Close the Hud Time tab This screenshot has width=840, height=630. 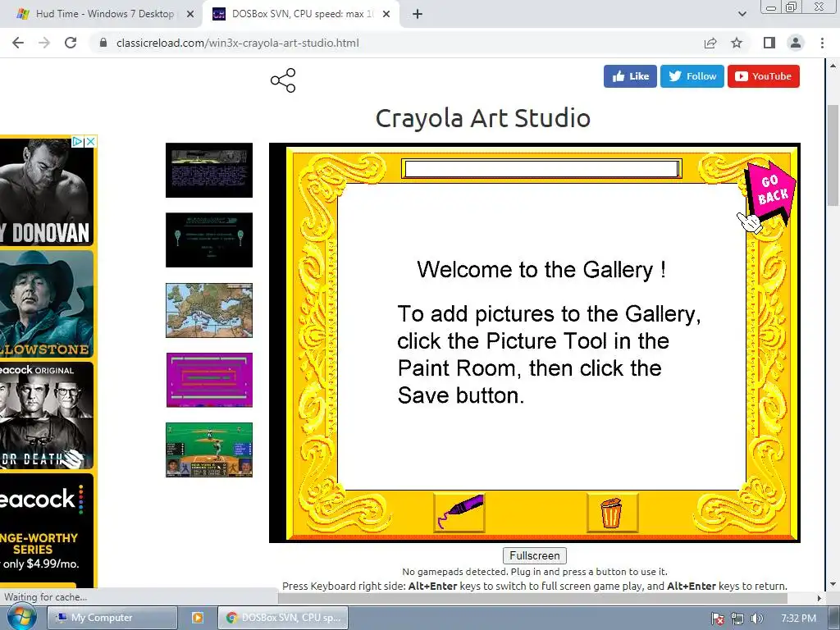point(190,14)
